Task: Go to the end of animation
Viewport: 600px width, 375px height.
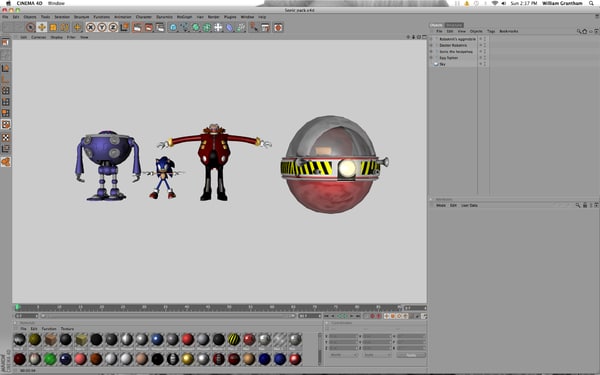Action: (358, 316)
